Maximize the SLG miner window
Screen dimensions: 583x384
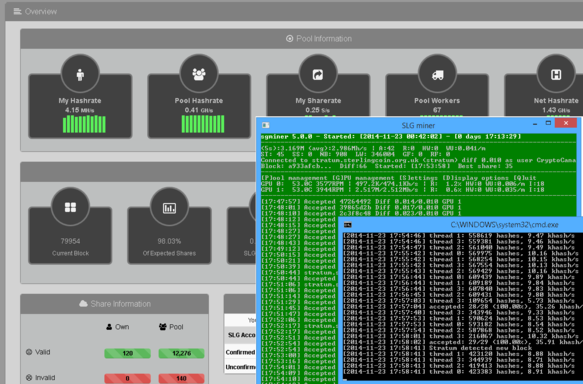click(548, 123)
